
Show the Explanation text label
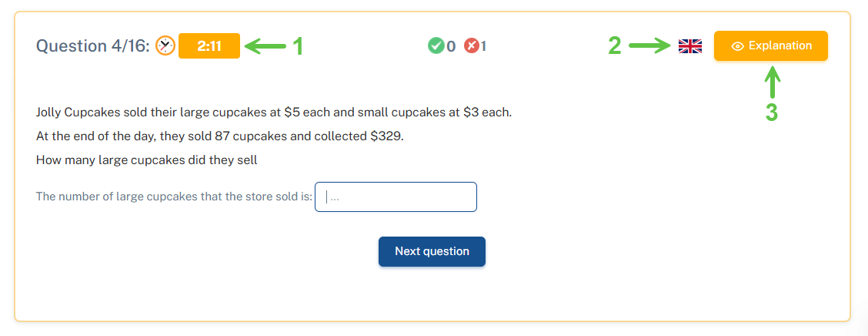pyautogui.click(x=780, y=45)
